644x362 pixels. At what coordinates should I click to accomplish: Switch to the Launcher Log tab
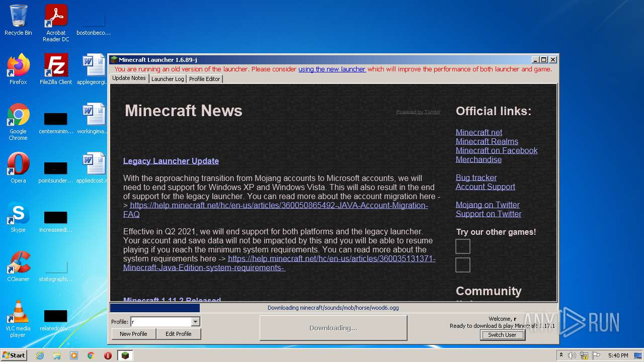point(168,79)
